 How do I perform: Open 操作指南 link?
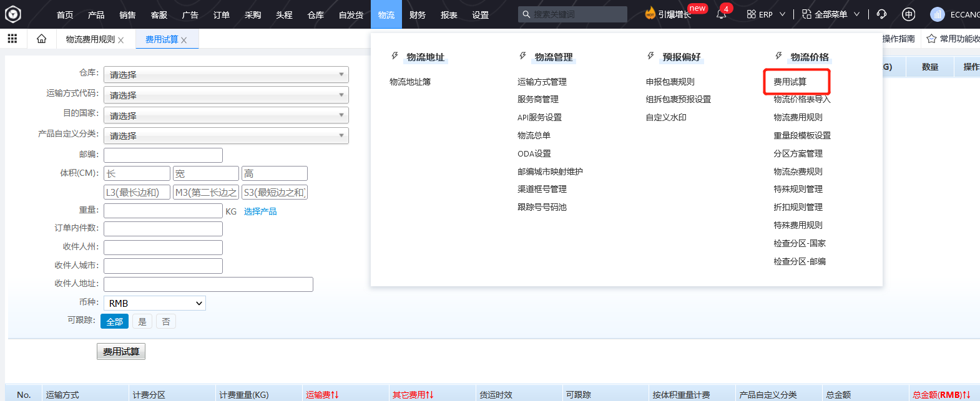click(x=899, y=39)
